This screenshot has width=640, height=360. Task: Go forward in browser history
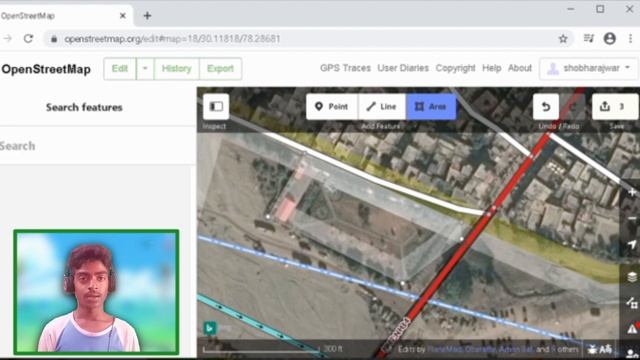[x=7, y=39]
